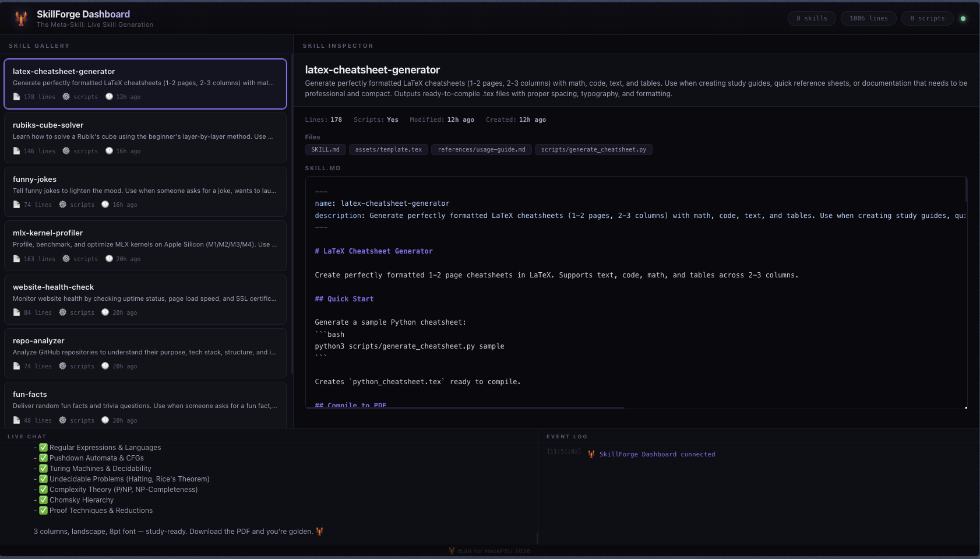Click the lobster icon in the Event Log entry
The width and height of the screenshot is (980, 559).
coord(591,454)
